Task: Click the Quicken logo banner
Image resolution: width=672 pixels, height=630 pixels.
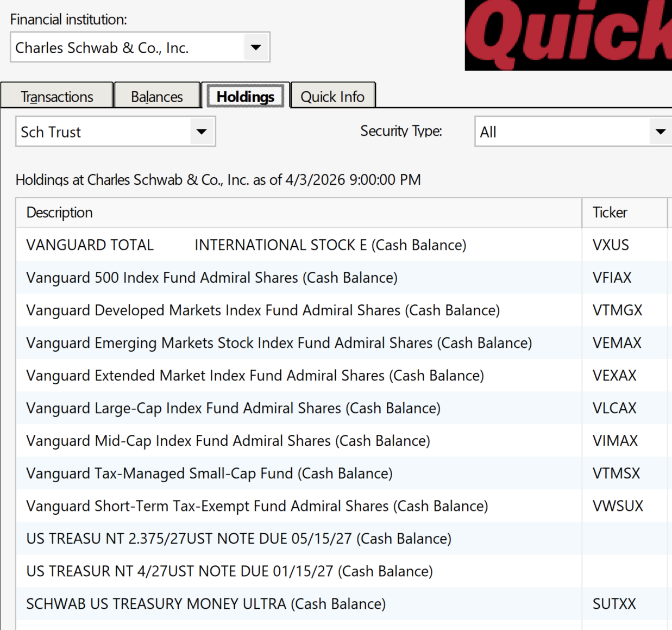Action: (568, 35)
